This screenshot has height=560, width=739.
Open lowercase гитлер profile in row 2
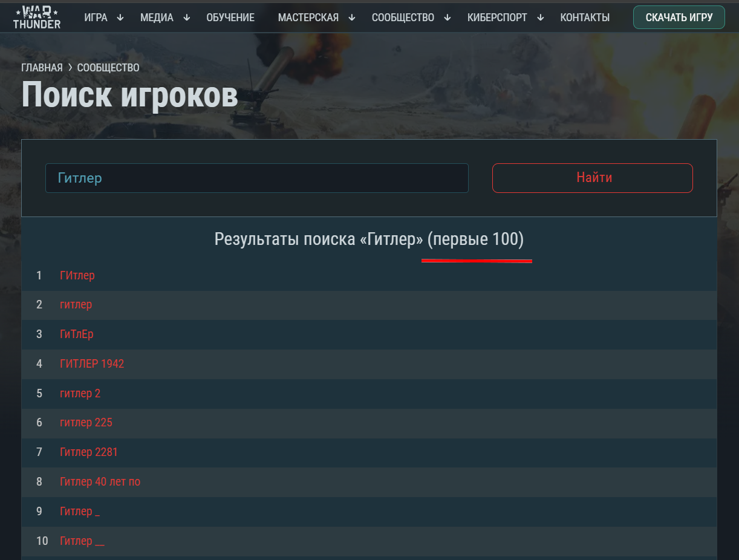point(76,305)
